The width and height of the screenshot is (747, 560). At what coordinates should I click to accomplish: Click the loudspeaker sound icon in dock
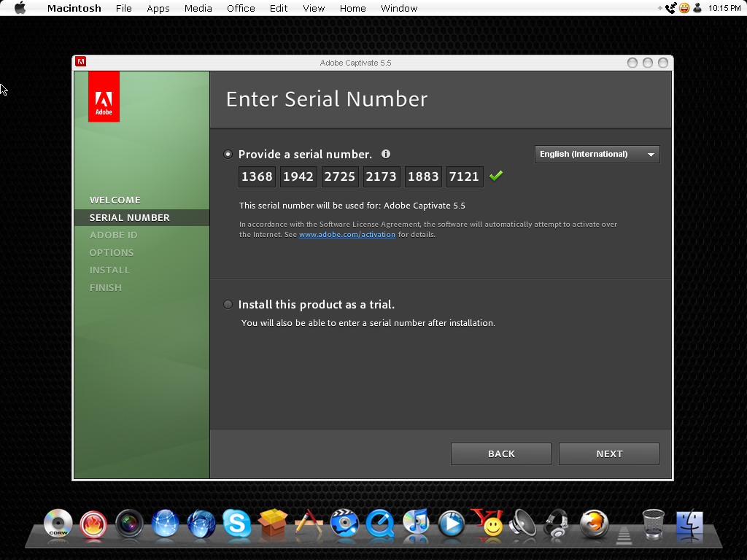coord(522,524)
